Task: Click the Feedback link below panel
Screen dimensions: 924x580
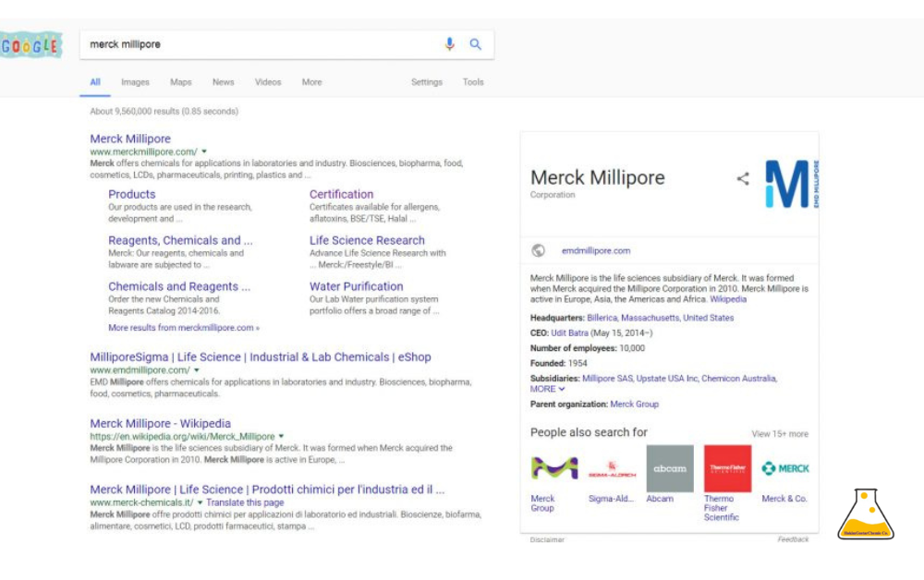Action: pyautogui.click(x=793, y=538)
